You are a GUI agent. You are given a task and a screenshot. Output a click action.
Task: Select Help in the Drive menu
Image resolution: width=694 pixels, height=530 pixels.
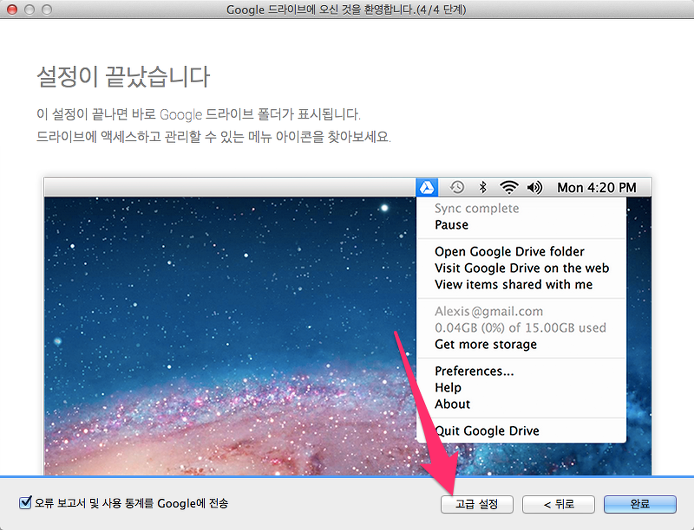[x=448, y=387]
